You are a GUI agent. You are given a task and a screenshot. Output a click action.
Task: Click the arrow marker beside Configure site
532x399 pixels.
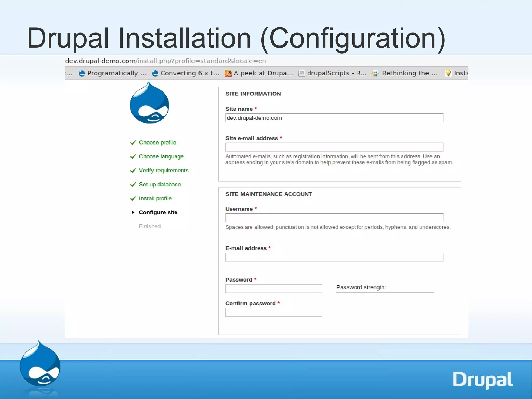(x=133, y=212)
